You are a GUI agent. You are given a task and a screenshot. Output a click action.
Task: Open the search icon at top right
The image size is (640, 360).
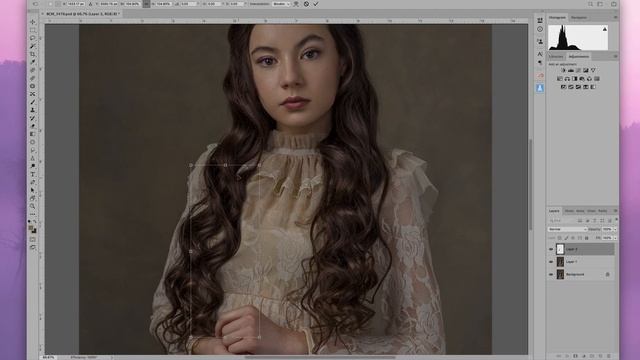pyautogui.click(x=591, y=4)
